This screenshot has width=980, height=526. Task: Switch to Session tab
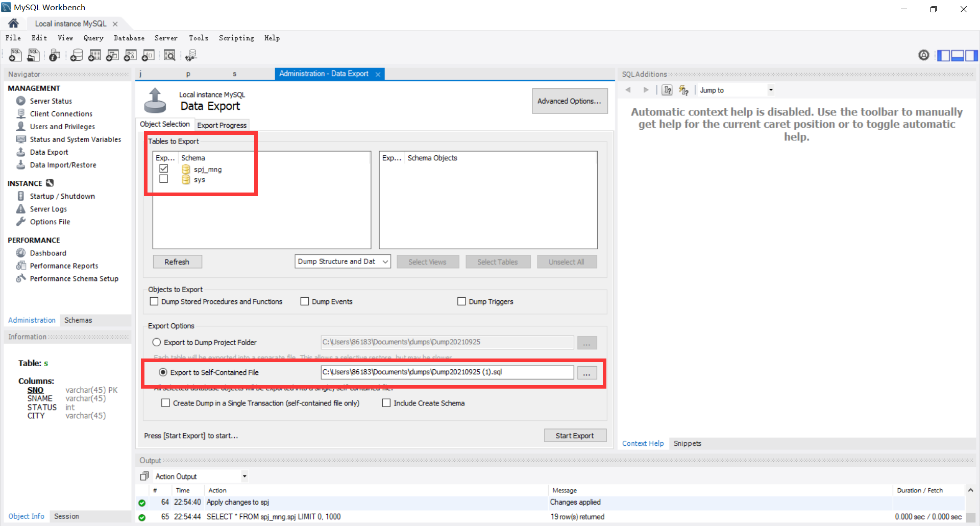coord(66,516)
